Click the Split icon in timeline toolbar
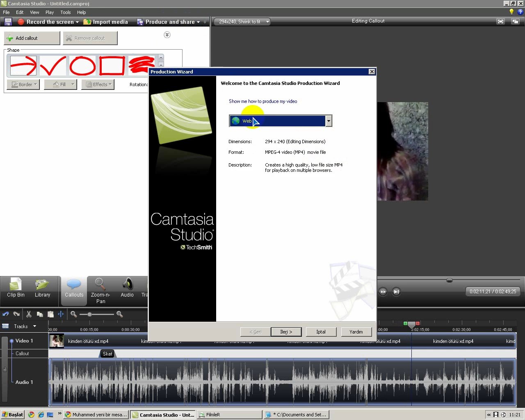The width and height of the screenshot is (525, 420). click(x=61, y=314)
